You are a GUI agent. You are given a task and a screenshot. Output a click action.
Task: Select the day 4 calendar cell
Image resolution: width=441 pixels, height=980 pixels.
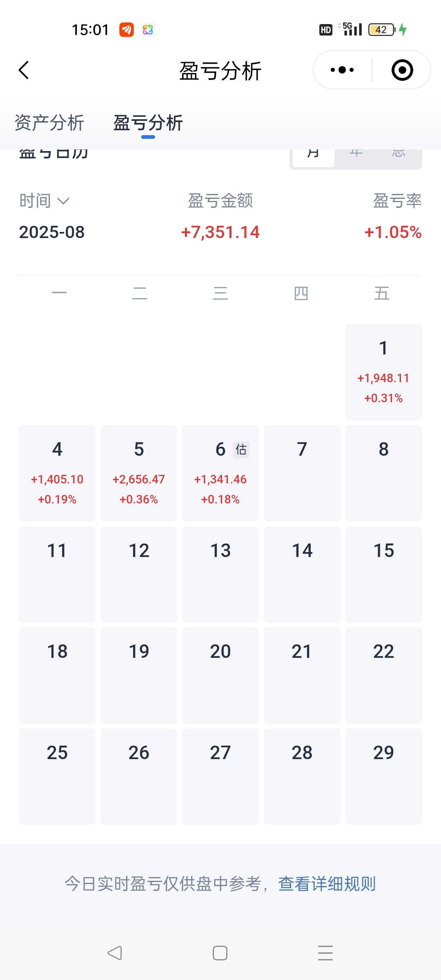(x=57, y=473)
